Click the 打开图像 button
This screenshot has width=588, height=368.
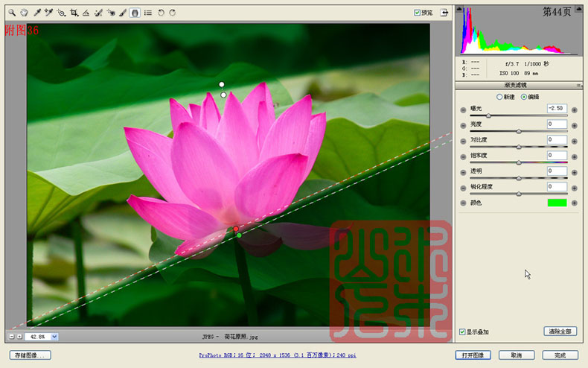coord(473,355)
